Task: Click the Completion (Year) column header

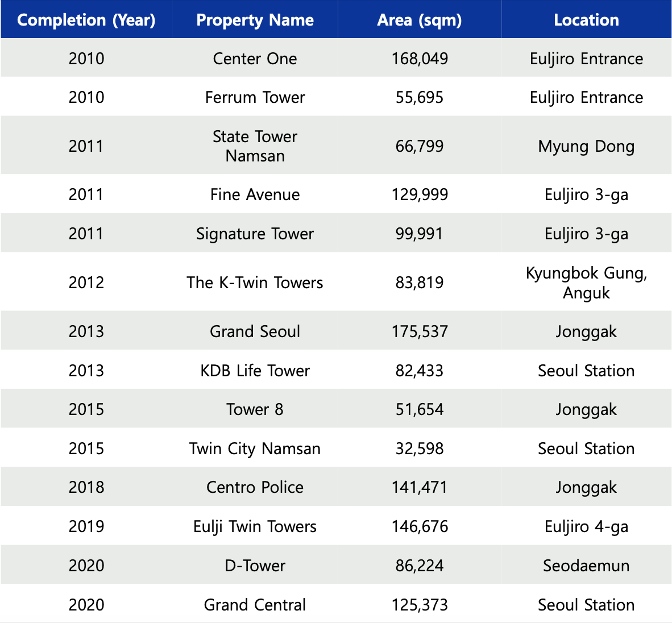Action: point(86,20)
